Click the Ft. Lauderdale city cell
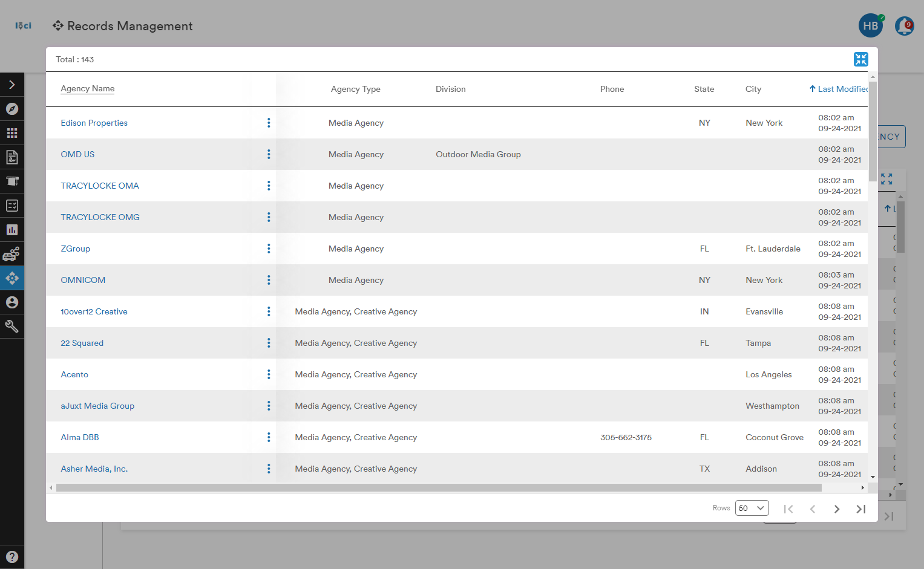This screenshot has height=569, width=924. [x=773, y=249]
